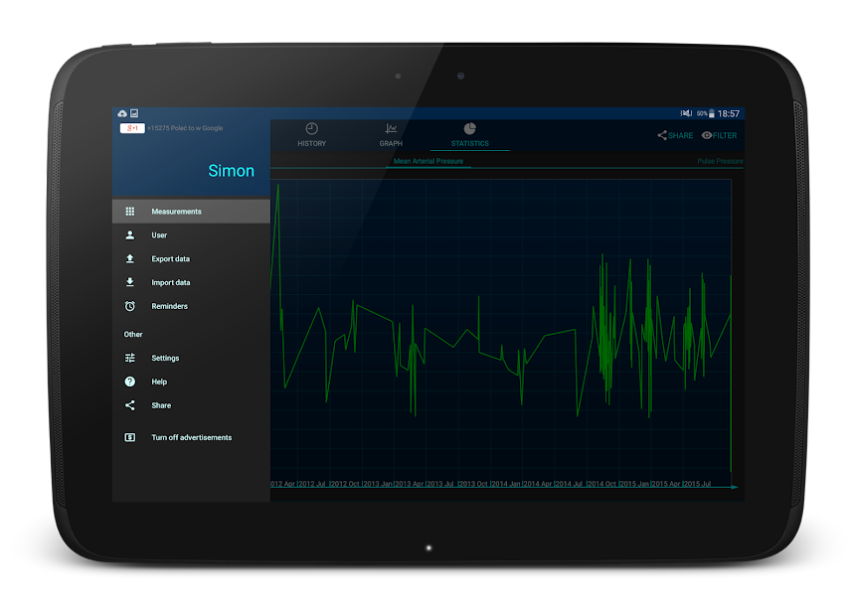Tap the Share icon in the drawer
Image resolution: width=855 pixels, height=616 pixels.
(x=130, y=405)
